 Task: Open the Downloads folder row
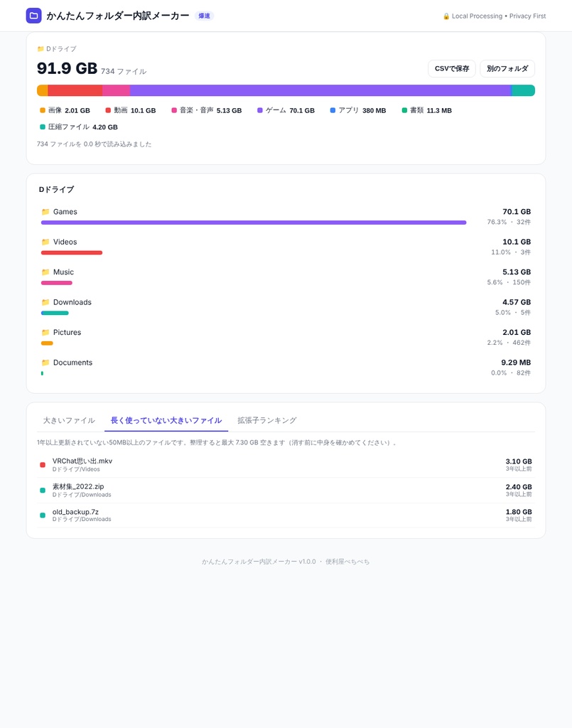pyautogui.click(x=286, y=307)
